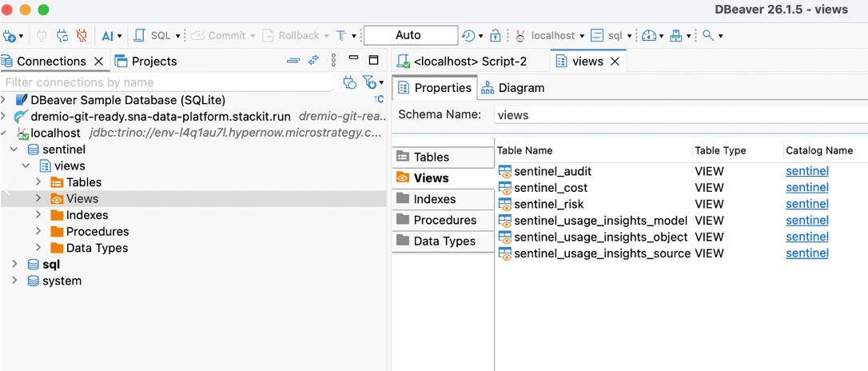
Task: Toggle Link with Editor arrows icon
Action: [314, 61]
